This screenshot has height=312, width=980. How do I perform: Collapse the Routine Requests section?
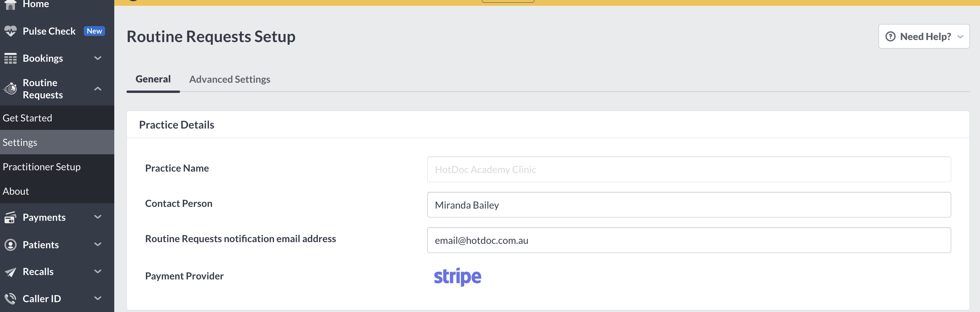pos(98,89)
